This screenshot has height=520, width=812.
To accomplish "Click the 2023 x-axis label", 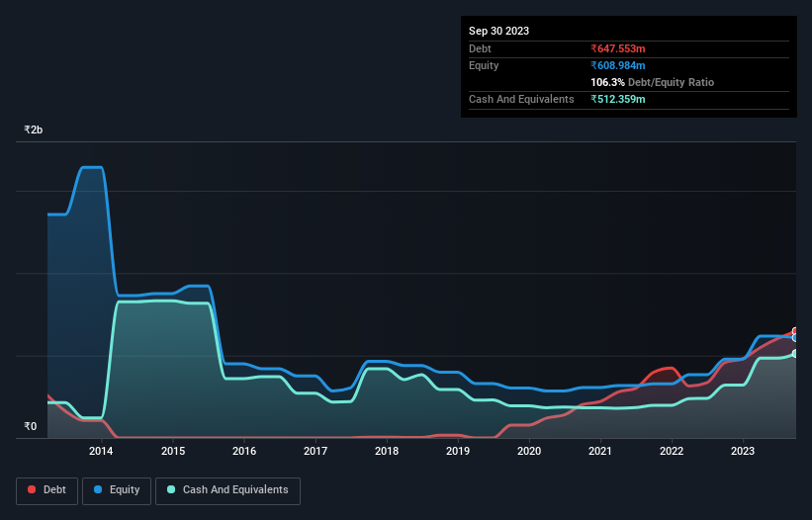I will click(x=743, y=451).
